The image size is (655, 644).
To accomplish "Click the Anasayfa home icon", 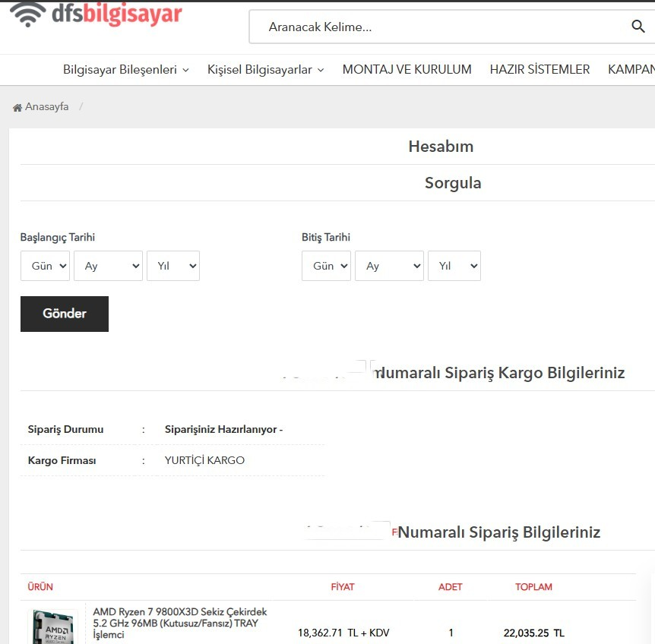I will tap(17, 108).
